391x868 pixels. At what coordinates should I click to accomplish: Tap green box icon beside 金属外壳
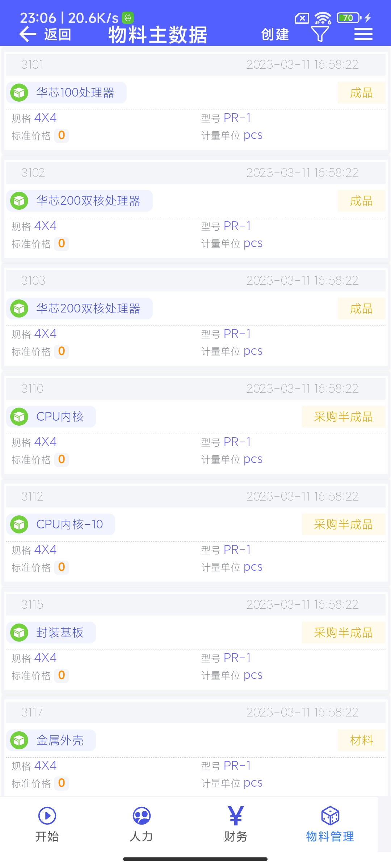19,740
